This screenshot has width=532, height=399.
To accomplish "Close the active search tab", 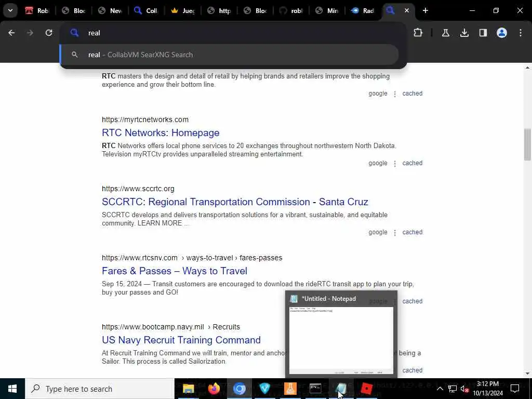I will tap(406, 10).
